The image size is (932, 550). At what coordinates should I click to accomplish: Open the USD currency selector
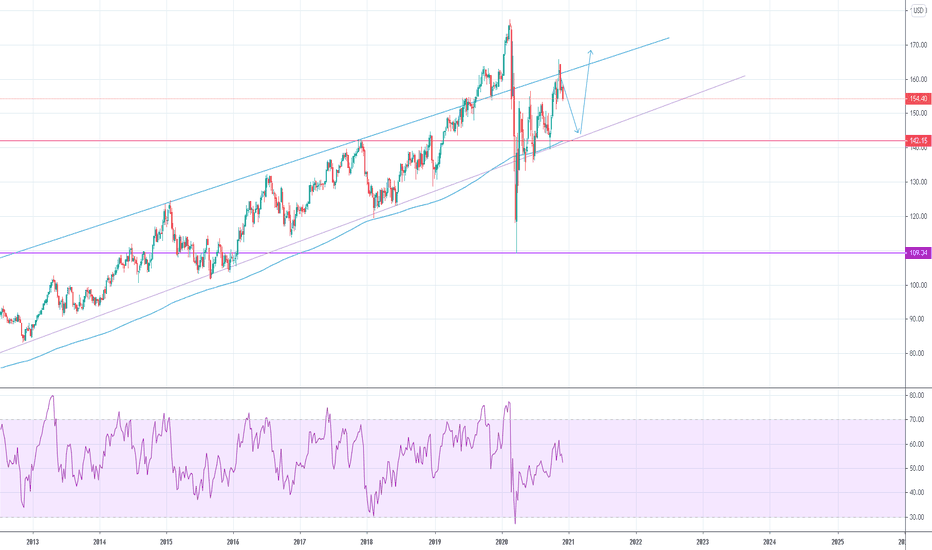(x=918, y=10)
